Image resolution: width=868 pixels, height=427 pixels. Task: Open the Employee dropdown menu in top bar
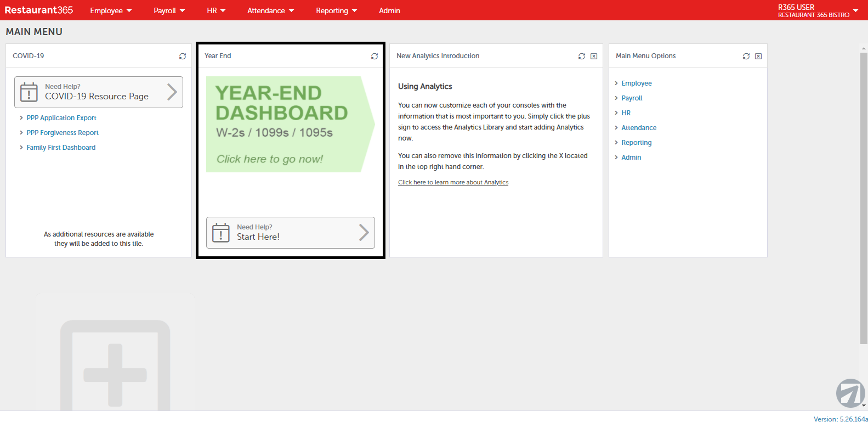[x=111, y=10]
